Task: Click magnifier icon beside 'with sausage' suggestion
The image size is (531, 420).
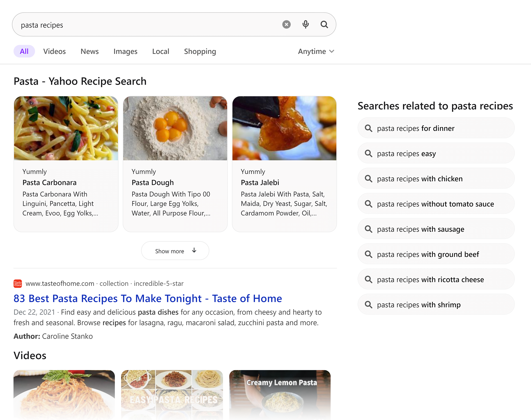Action: [369, 229]
